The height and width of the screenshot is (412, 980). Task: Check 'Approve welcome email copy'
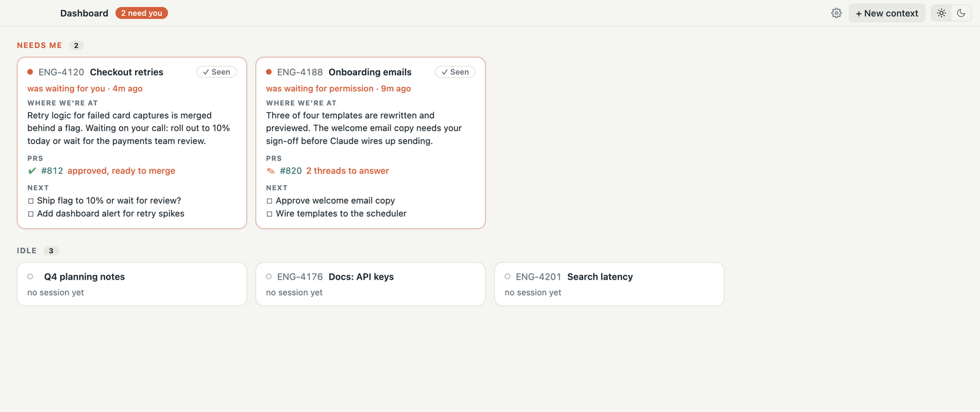click(269, 201)
